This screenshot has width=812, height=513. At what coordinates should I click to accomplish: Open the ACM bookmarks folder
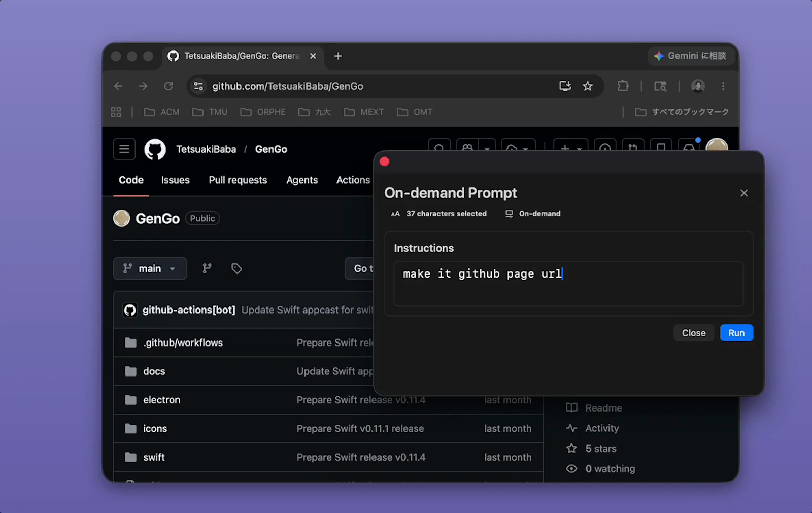click(162, 112)
